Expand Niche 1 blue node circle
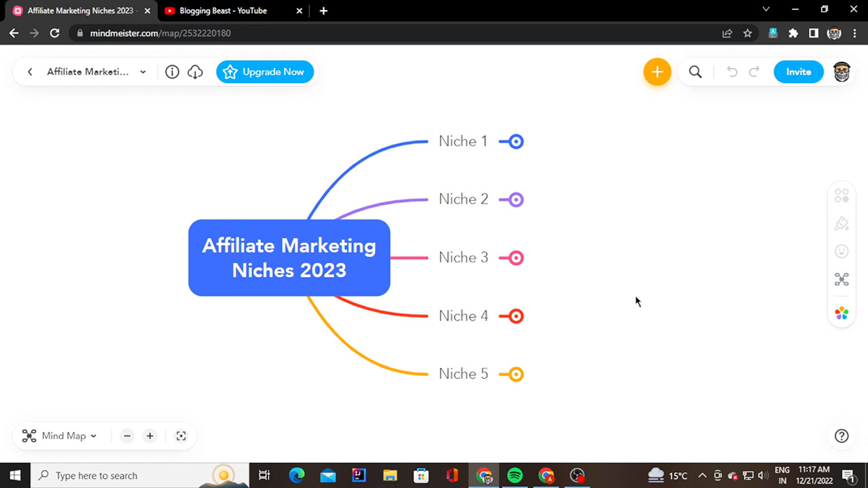This screenshot has width=868, height=488. 515,141
